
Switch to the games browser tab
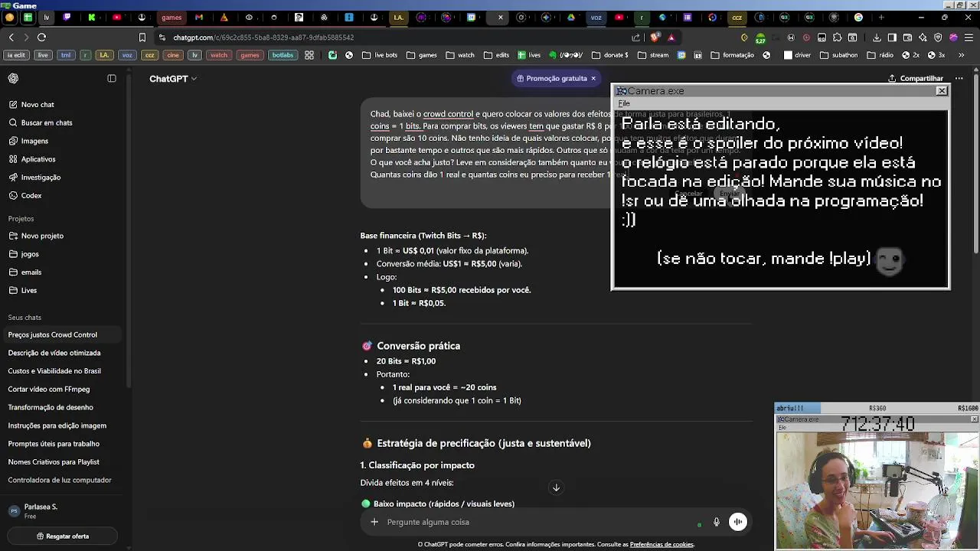(x=171, y=17)
